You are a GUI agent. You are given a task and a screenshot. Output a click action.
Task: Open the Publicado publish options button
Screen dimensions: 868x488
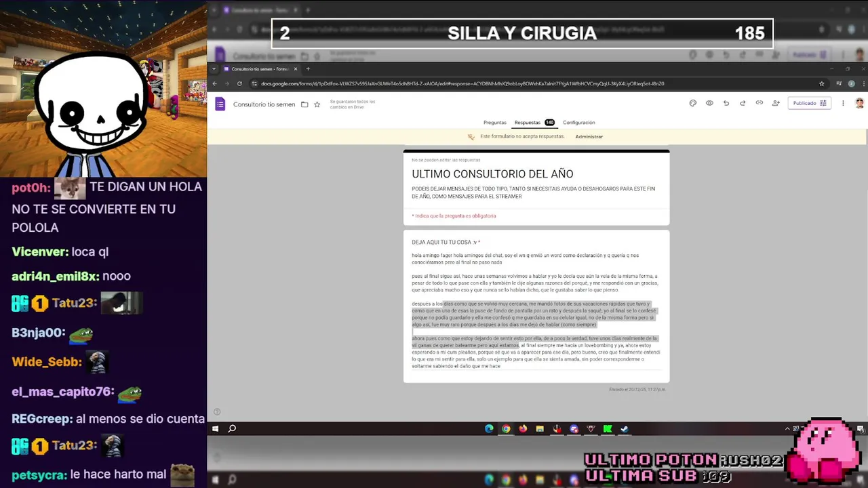point(810,103)
